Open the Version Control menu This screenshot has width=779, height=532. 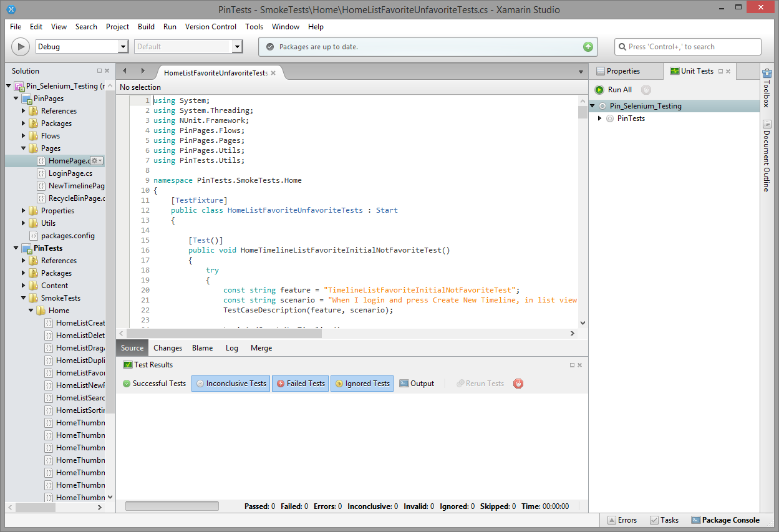coord(211,27)
